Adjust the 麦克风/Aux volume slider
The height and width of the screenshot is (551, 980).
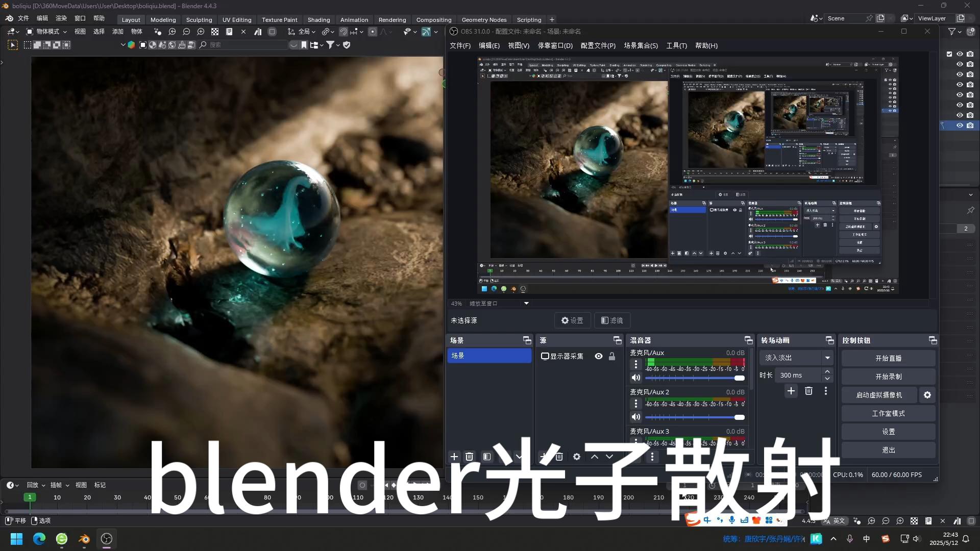pos(695,378)
